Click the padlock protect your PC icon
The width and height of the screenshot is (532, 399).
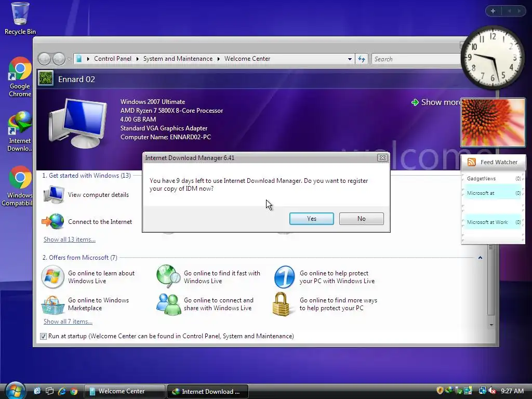pos(281,304)
